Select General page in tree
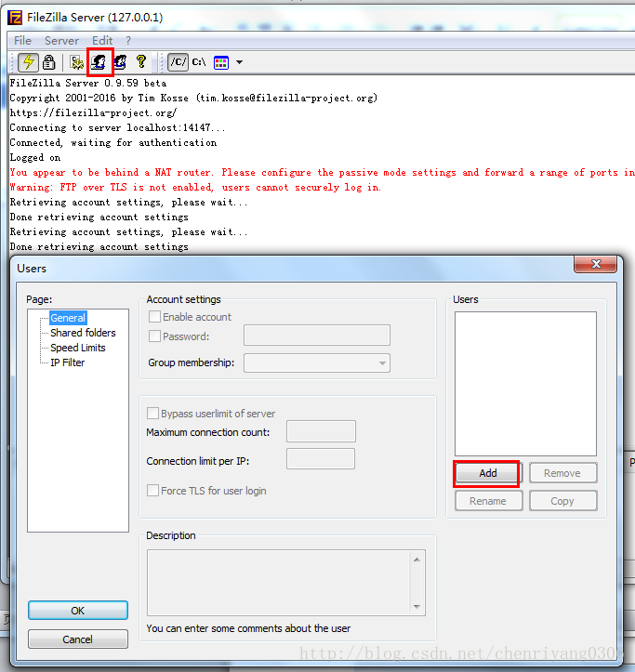635x672 pixels. 68,318
